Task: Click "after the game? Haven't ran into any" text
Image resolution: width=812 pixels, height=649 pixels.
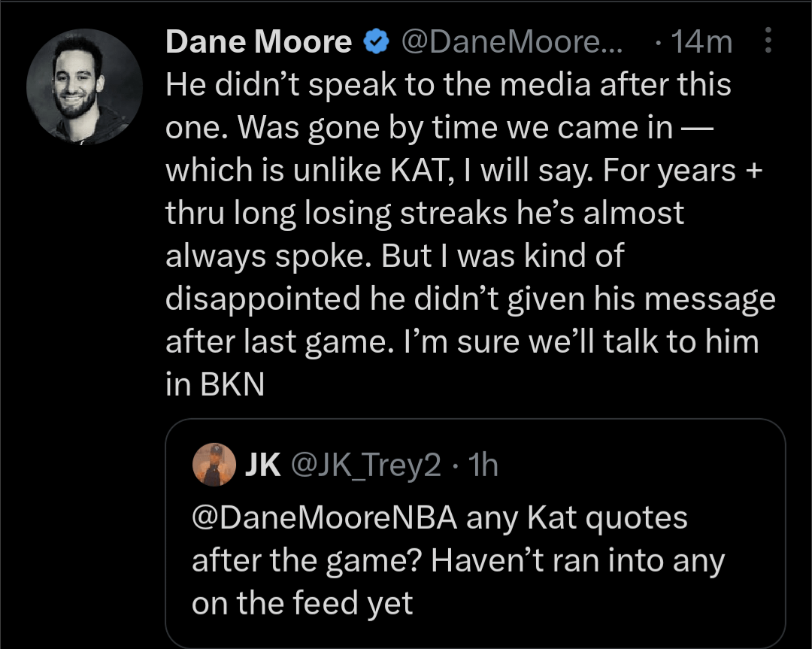Action: tap(458, 561)
